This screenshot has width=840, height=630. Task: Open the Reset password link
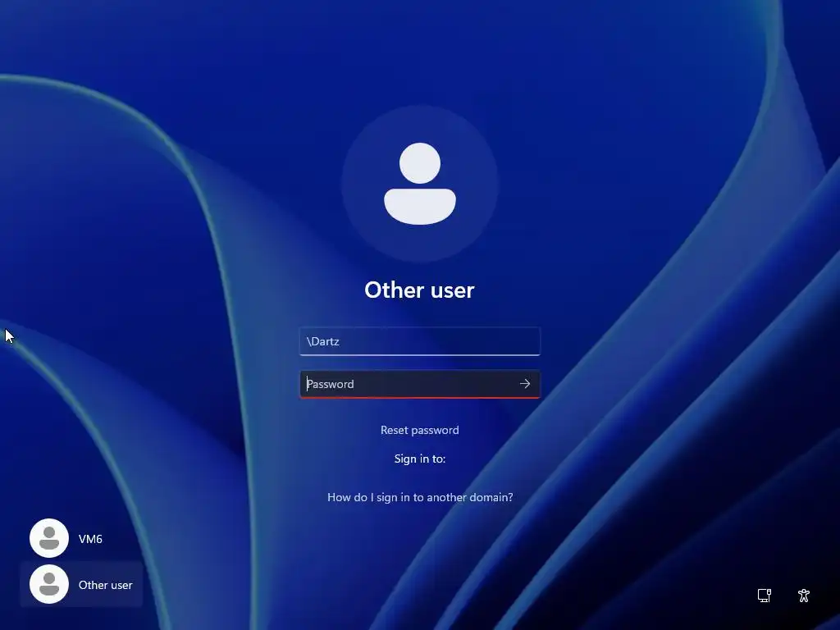(x=419, y=430)
